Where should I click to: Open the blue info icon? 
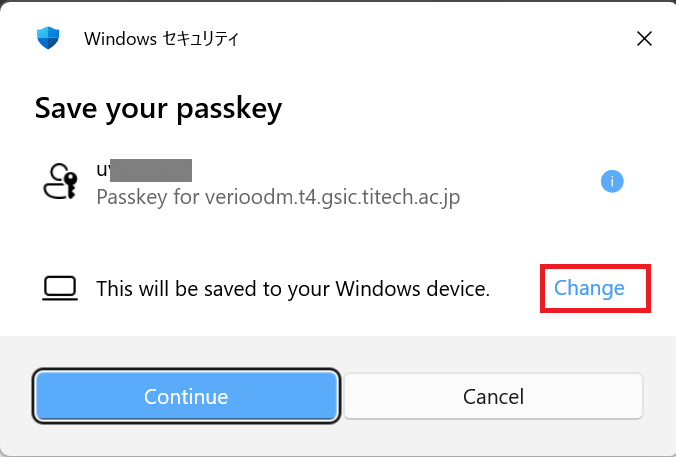tap(612, 181)
